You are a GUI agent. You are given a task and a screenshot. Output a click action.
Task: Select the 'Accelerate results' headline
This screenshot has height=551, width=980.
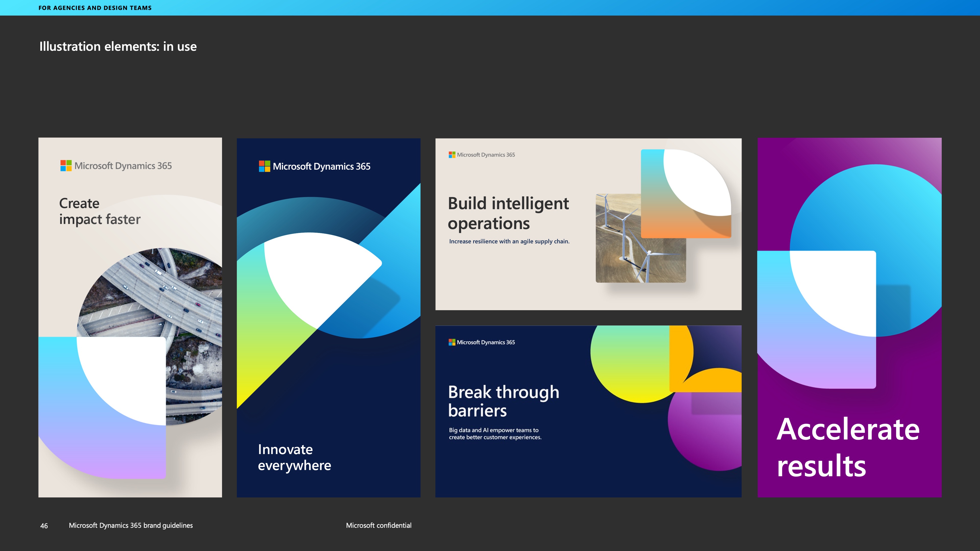(848, 447)
